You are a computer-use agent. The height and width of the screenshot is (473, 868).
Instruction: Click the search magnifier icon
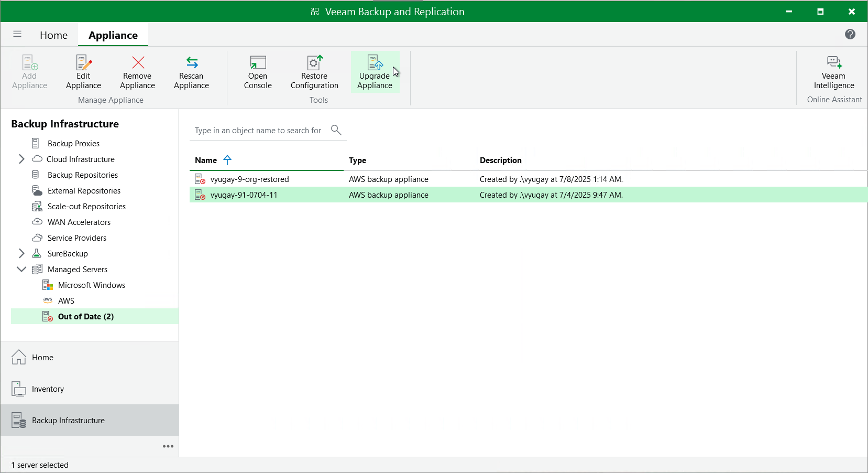pos(336,130)
